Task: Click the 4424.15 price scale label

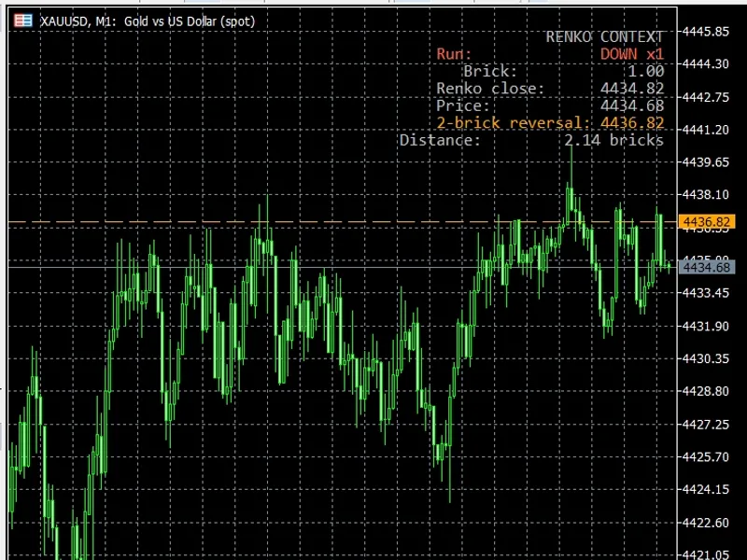Action: [x=706, y=489]
